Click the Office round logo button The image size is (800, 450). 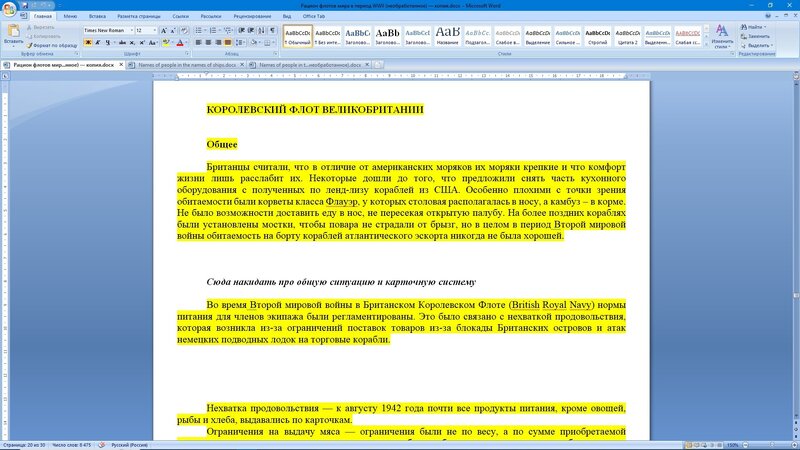[9, 9]
